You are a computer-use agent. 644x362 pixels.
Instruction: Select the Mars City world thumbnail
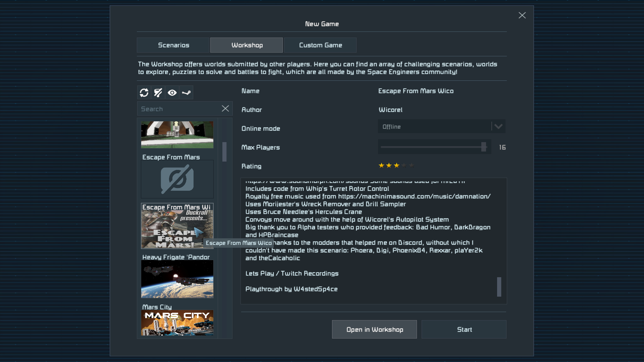177,322
